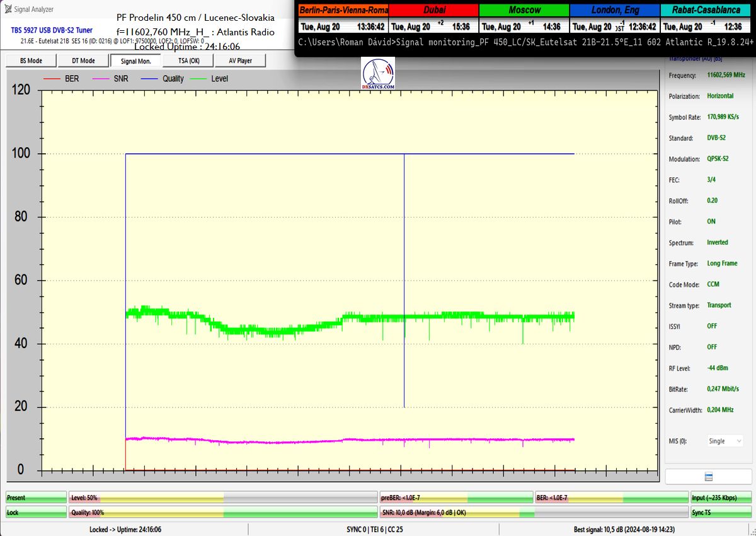Click the SNR 10,0 dB margin bar
The image size is (756, 536).
click(x=455, y=513)
